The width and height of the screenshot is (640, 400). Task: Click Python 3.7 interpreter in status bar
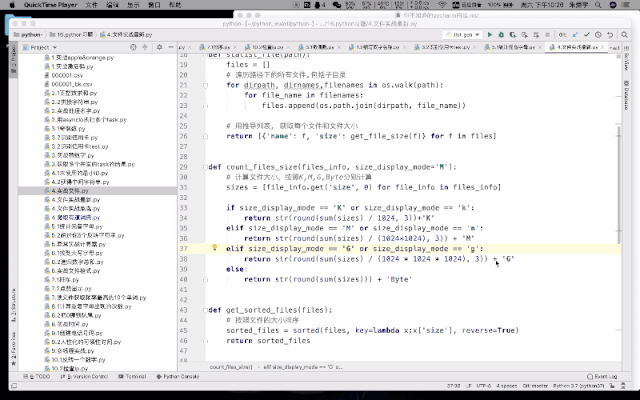578,386
